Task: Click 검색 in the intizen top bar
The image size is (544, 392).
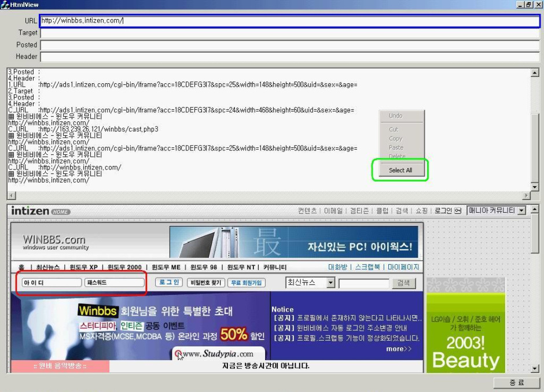Action: [402, 210]
